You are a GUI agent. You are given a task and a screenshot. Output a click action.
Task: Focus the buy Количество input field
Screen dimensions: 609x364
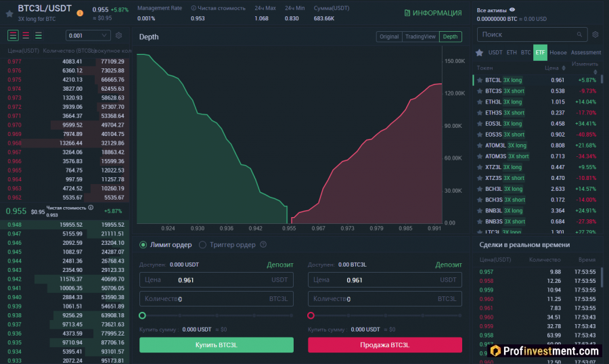coord(217,299)
